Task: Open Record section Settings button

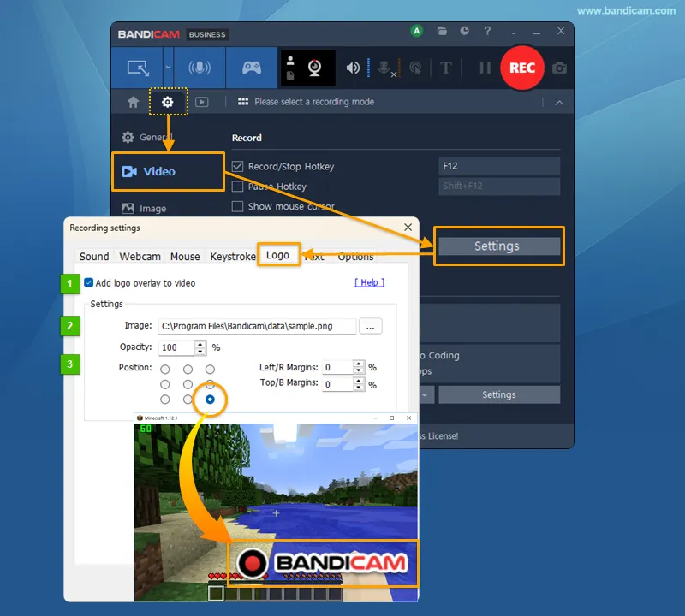Action: (499, 246)
